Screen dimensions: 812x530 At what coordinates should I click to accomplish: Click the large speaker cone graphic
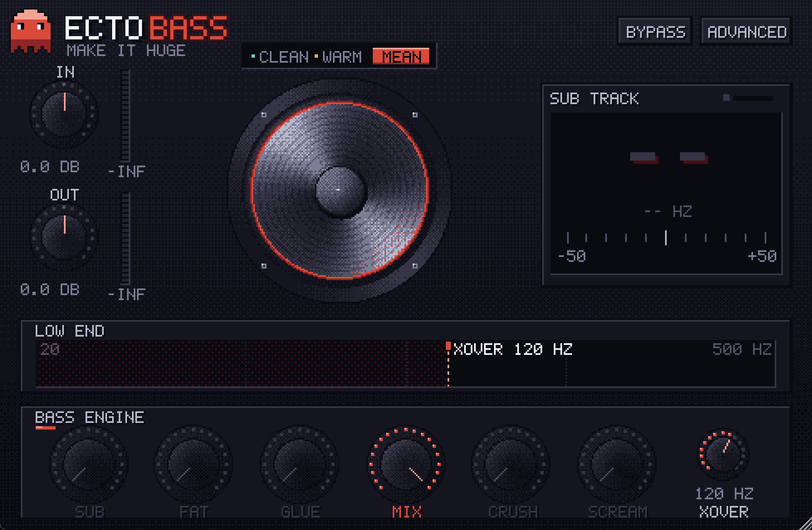pos(340,190)
